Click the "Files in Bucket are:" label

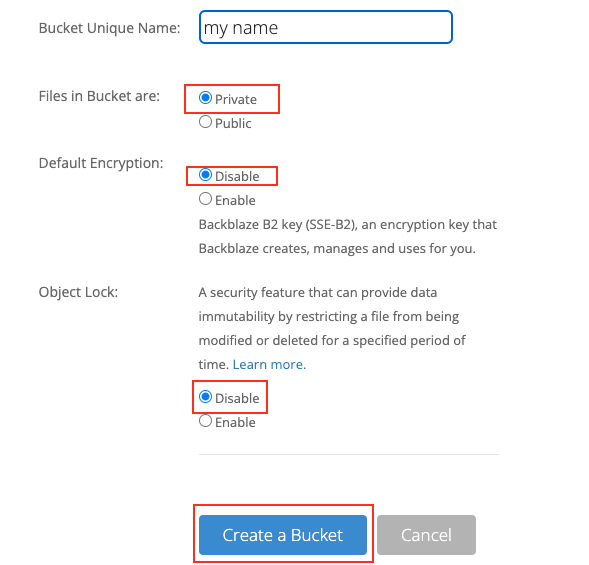(99, 96)
